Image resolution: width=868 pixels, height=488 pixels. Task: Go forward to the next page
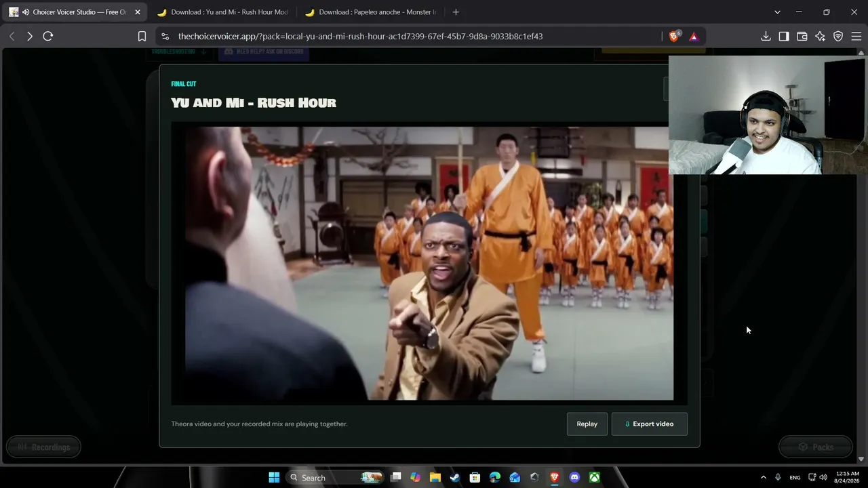30,37
